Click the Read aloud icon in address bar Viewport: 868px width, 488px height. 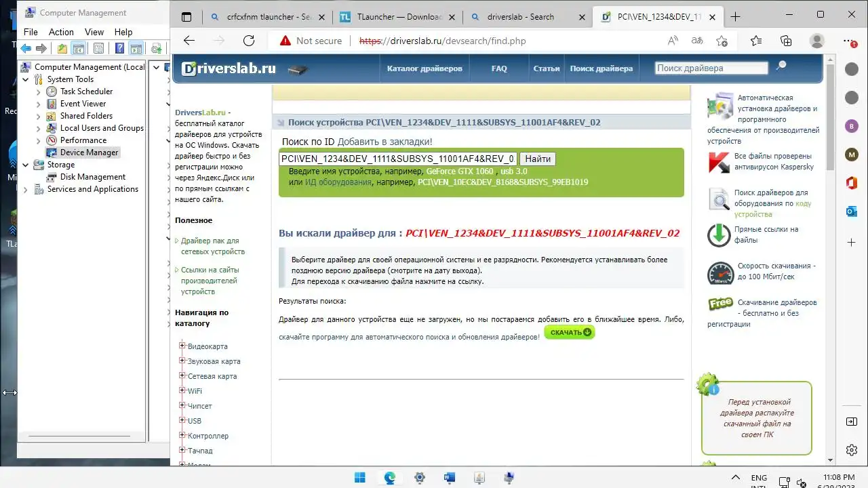click(673, 41)
